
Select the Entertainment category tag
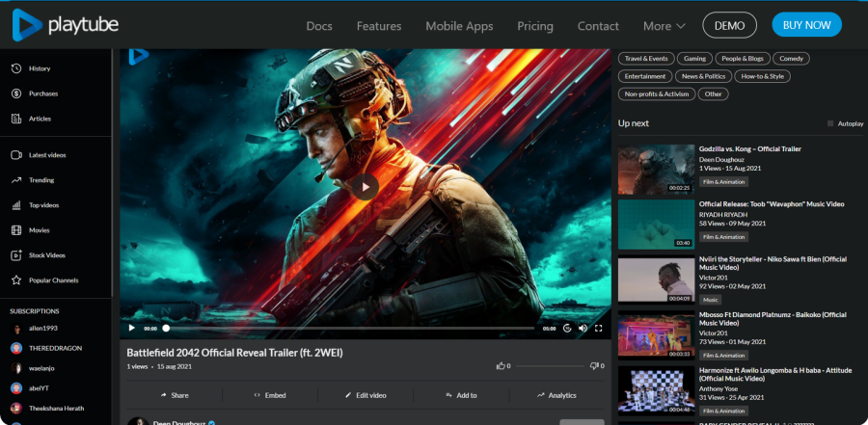pyautogui.click(x=645, y=76)
